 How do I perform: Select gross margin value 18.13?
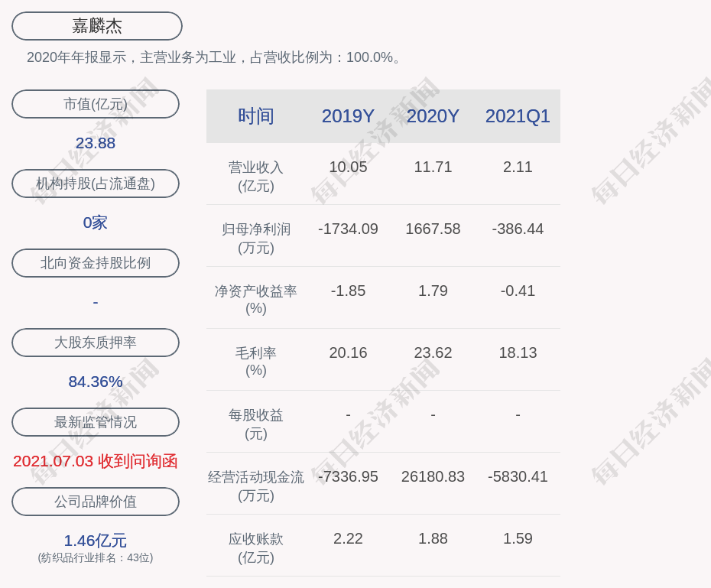518,352
